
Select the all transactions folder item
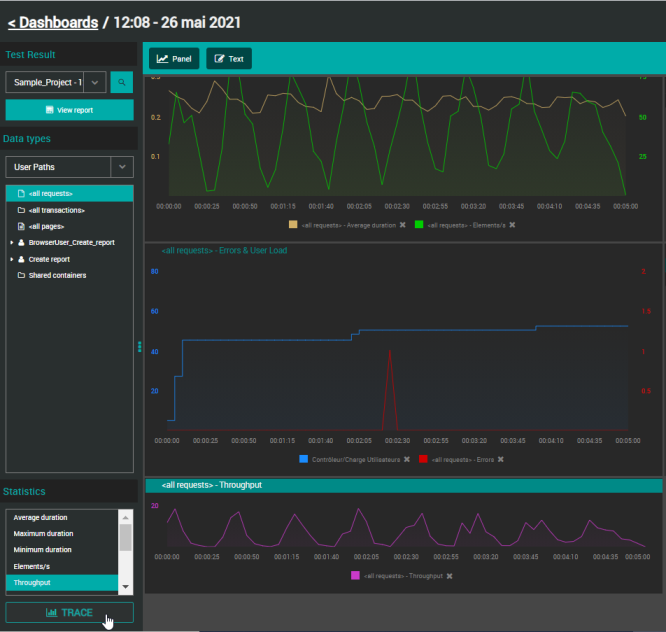point(56,210)
